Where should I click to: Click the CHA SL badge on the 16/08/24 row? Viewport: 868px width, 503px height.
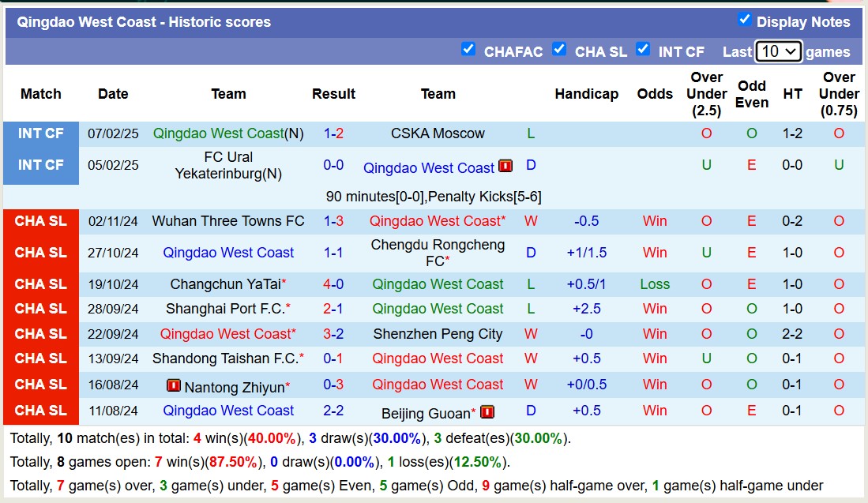pos(40,385)
